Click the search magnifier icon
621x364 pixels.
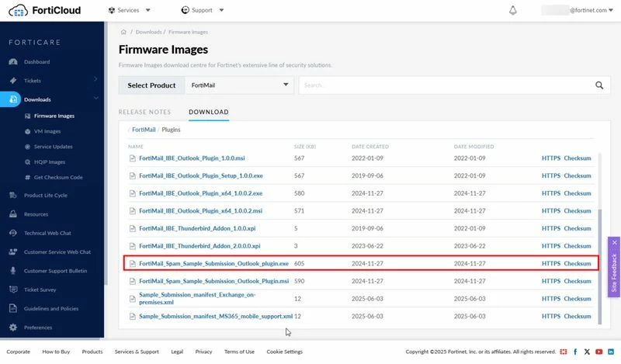[598, 85]
